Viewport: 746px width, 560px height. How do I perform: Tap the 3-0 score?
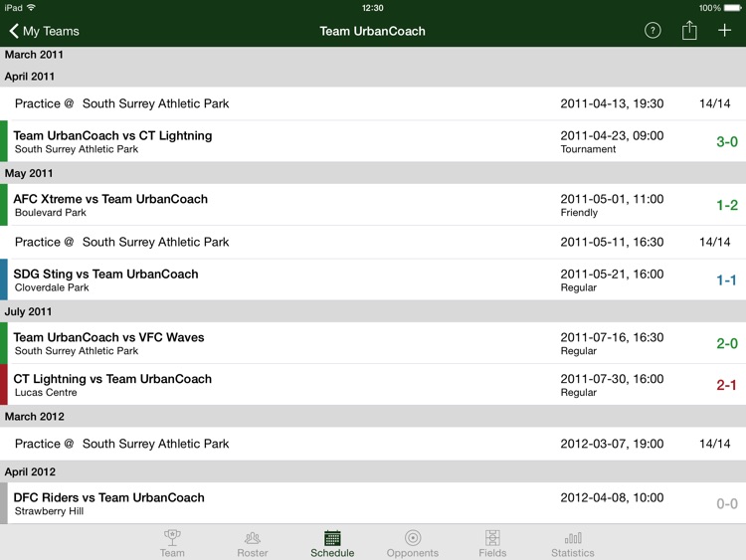[x=727, y=141]
